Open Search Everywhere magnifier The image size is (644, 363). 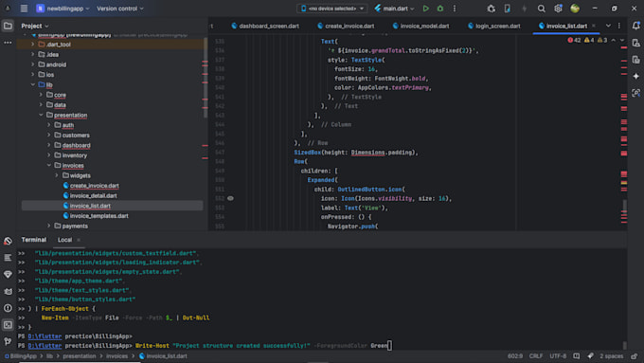pyautogui.click(x=542, y=9)
